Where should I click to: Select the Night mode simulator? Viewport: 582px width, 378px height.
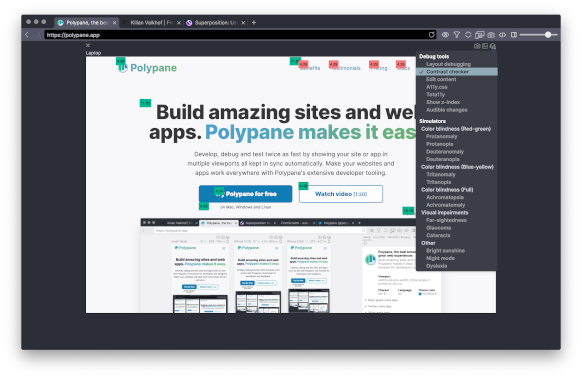point(440,258)
